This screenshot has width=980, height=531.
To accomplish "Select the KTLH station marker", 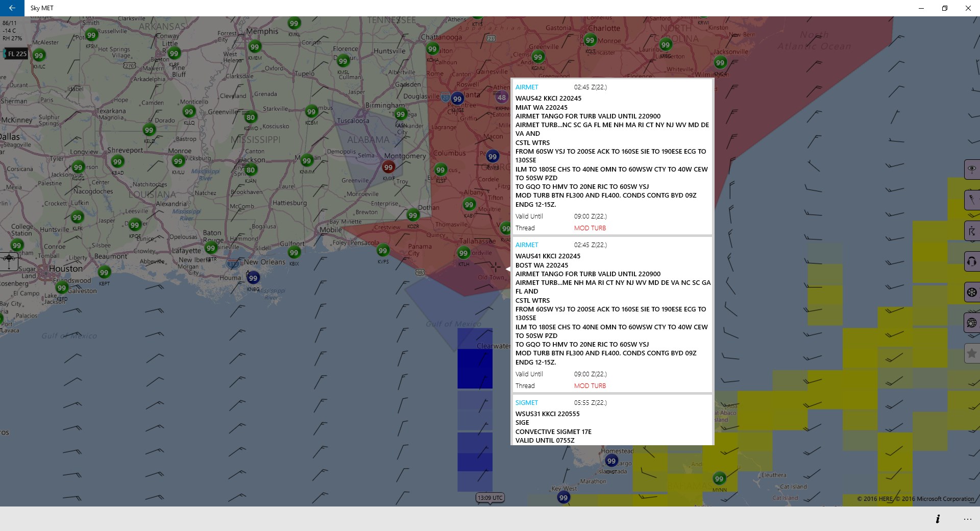I will pos(463,253).
